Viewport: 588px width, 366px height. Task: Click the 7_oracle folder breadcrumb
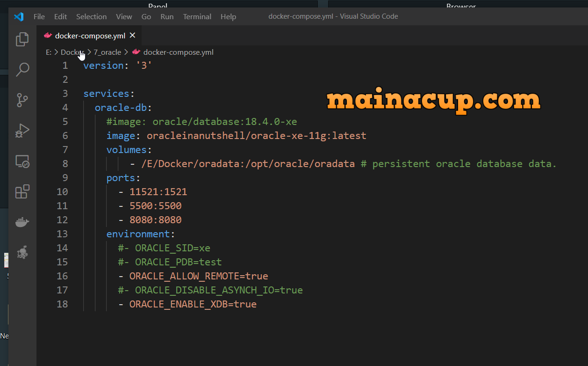point(108,52)
